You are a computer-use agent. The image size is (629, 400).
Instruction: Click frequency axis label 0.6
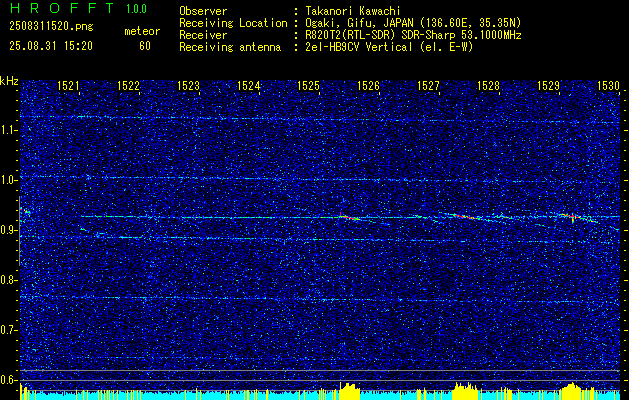9,380
